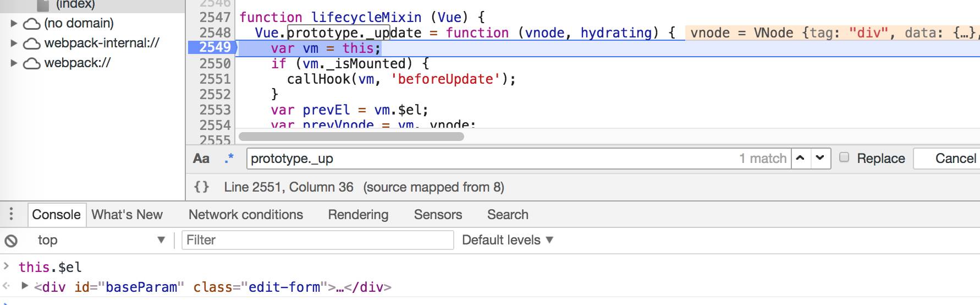Toggle match case (Aa) search option
980x305 pixels.
[201, 159]
